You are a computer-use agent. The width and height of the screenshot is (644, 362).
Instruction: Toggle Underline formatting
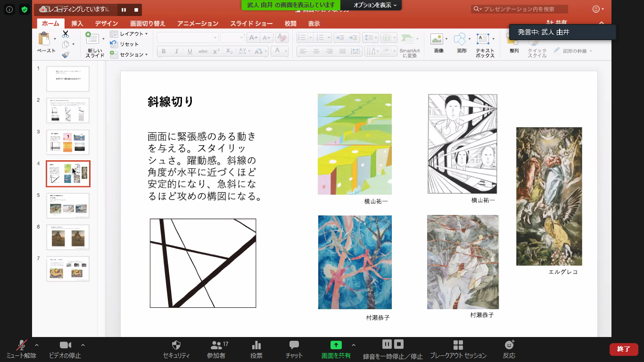click(x=190, y=51)
